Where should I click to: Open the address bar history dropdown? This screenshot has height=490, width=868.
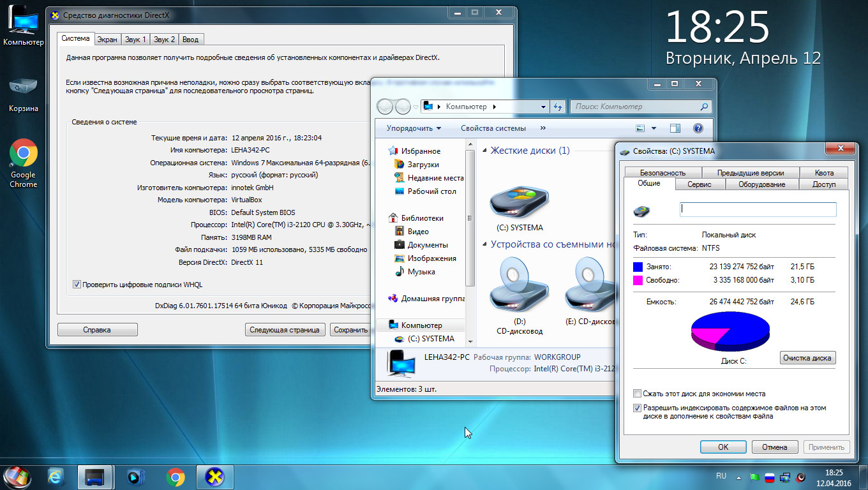coord(543,107)
